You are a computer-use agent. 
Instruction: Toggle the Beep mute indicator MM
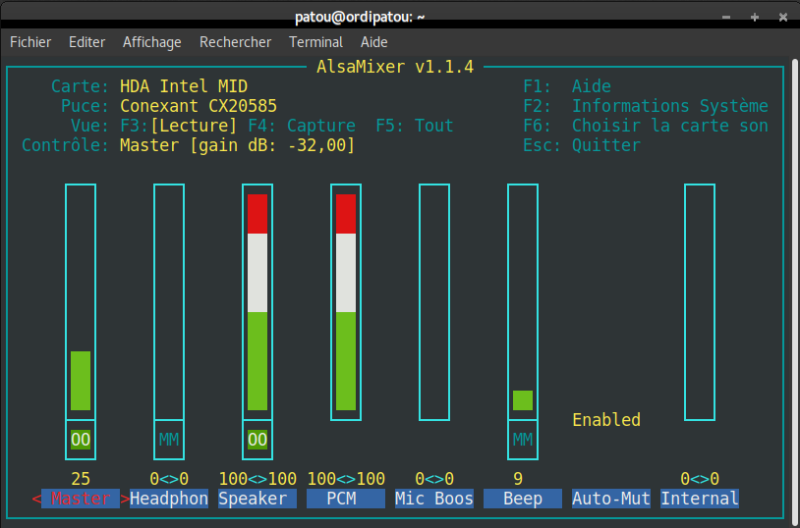pyautogui.click(x=522, y=439)
